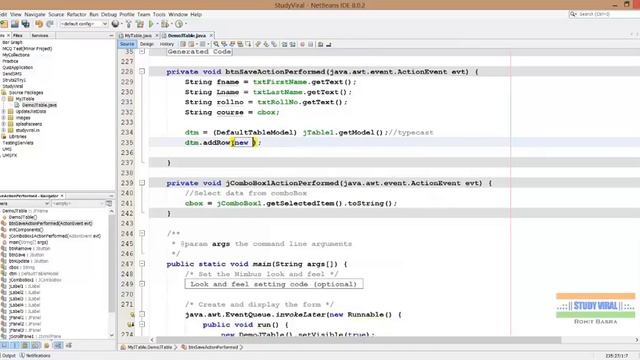The width and height of the screenshot is (640, 360).
Task: Click the Shift Line Left editor icon
Action: pyautogui.click(x=284, y=44)
